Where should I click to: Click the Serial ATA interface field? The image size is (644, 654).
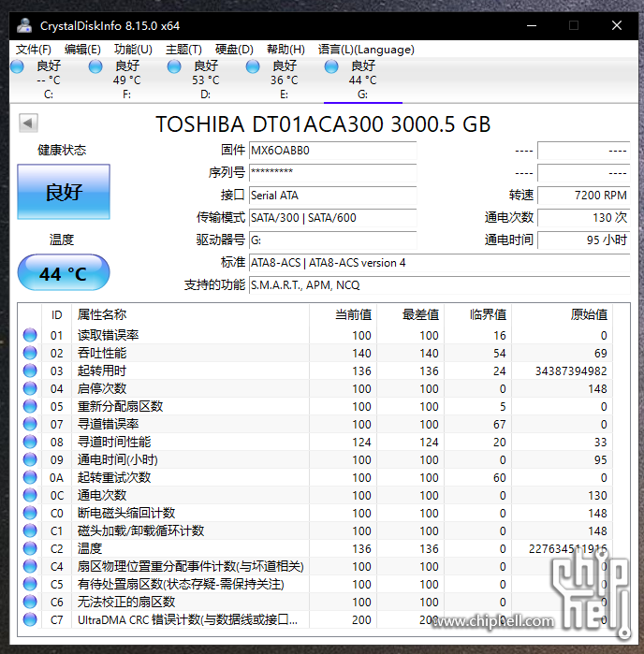click(x=332, y=196)
